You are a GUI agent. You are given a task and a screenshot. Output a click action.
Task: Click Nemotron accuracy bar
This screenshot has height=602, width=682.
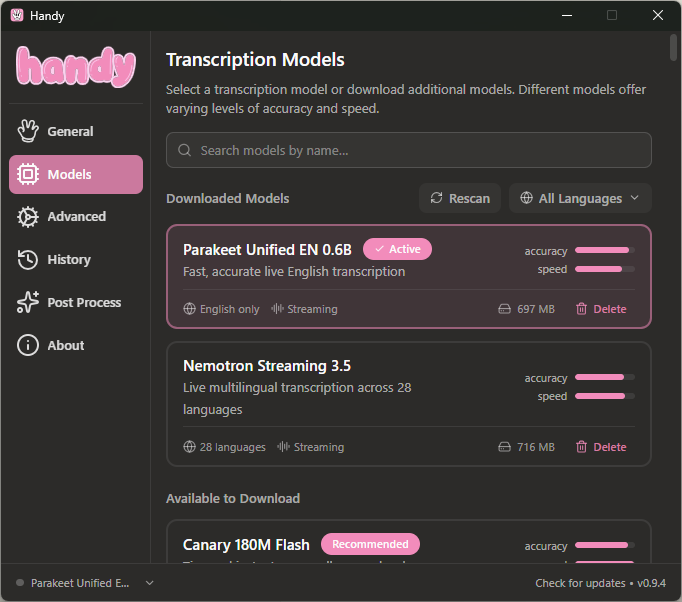[605, 377]
